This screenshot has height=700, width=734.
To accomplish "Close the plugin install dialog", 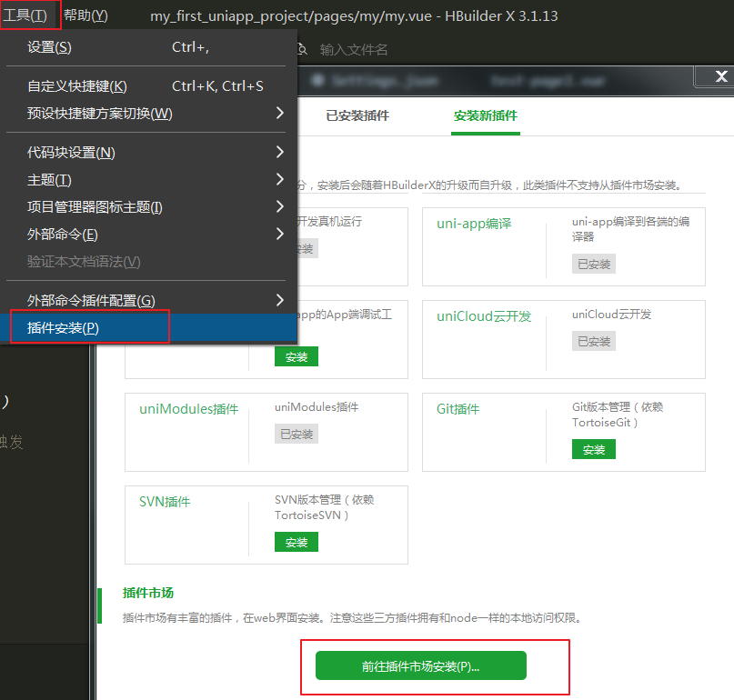I will point(721,76).
